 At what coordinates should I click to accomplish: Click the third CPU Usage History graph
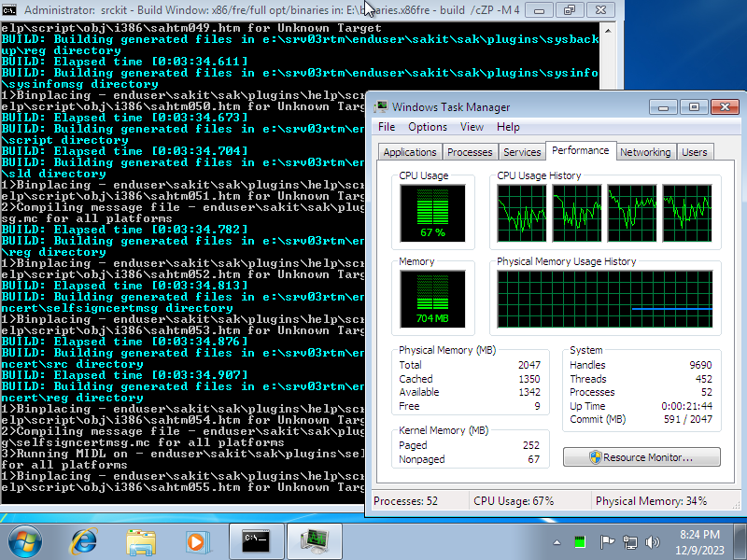click(632, 213)
